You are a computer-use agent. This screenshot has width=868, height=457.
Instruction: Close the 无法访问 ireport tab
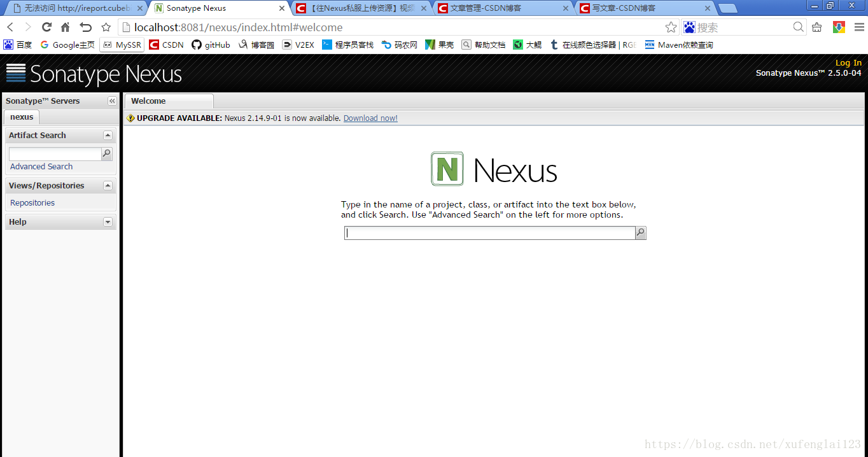[139, 8]
